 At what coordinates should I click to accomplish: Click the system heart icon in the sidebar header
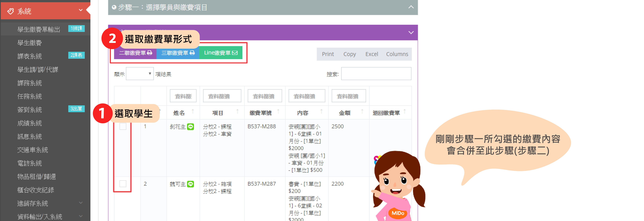[11, 11]
